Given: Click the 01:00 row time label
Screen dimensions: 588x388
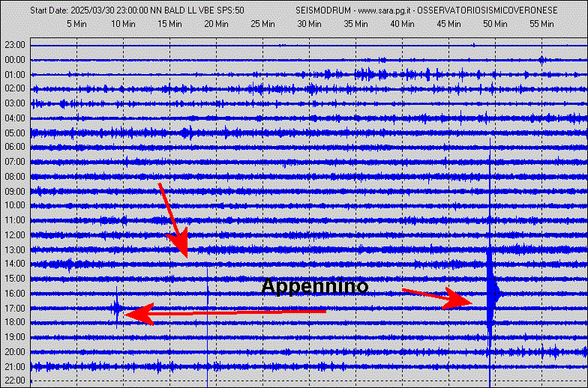Looking at the screenshot, I should [x=15, y=75].
